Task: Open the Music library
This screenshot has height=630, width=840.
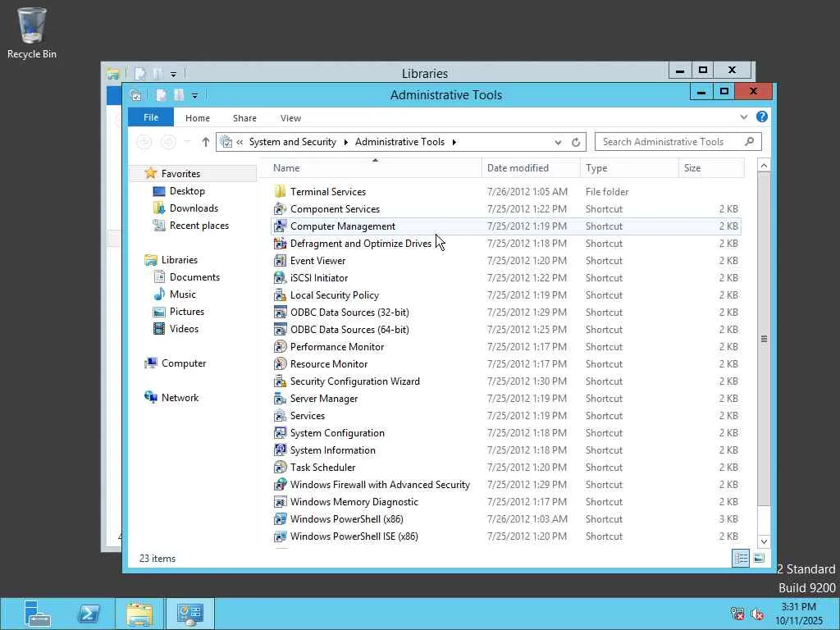Action: click(x=183, y=294)
